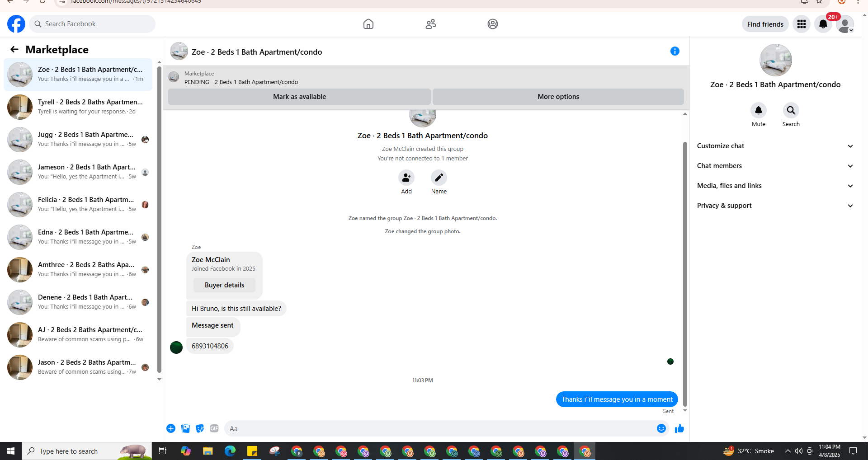Open the Facebook menu grid icon
The width and height of the screenshot is (868, 460).
click(802, 24)
